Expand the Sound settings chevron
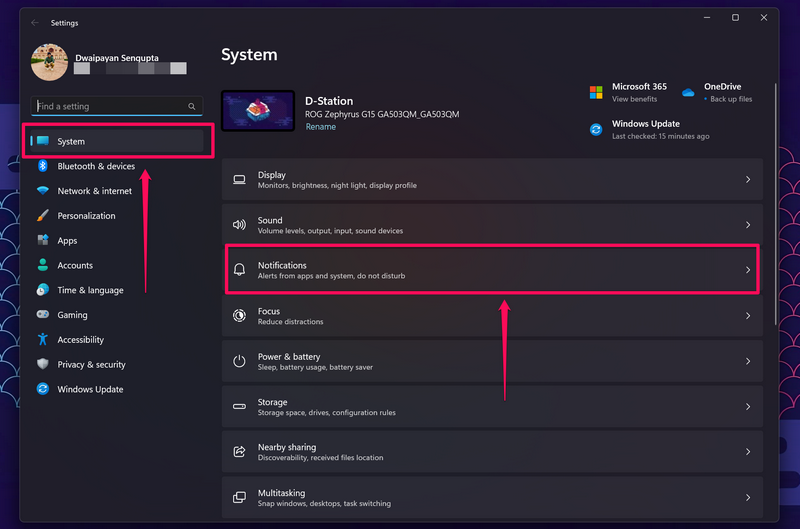 click(747, 225)
